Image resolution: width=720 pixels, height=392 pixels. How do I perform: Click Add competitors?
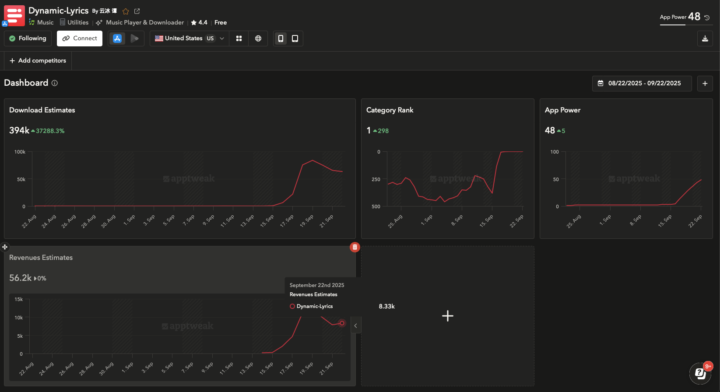pyautogui.click(x=38, y=61)
